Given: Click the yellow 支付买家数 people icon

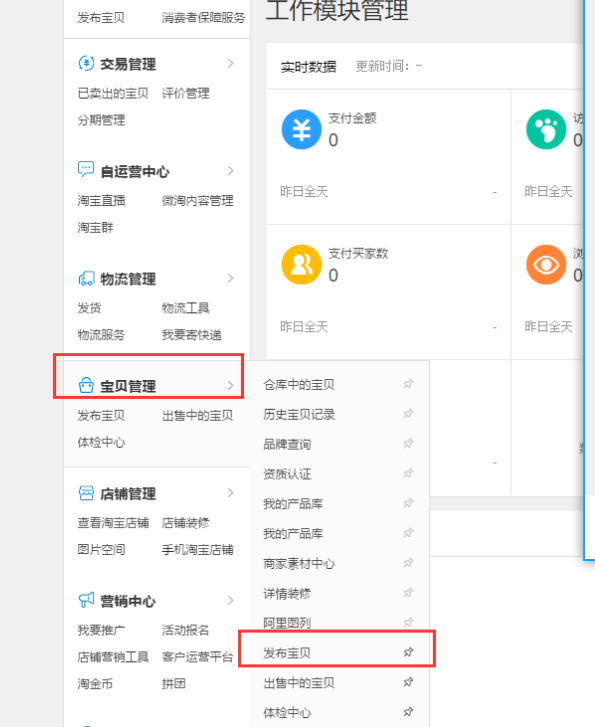Looking at the screenshot, I should click(x=301, y=265).
